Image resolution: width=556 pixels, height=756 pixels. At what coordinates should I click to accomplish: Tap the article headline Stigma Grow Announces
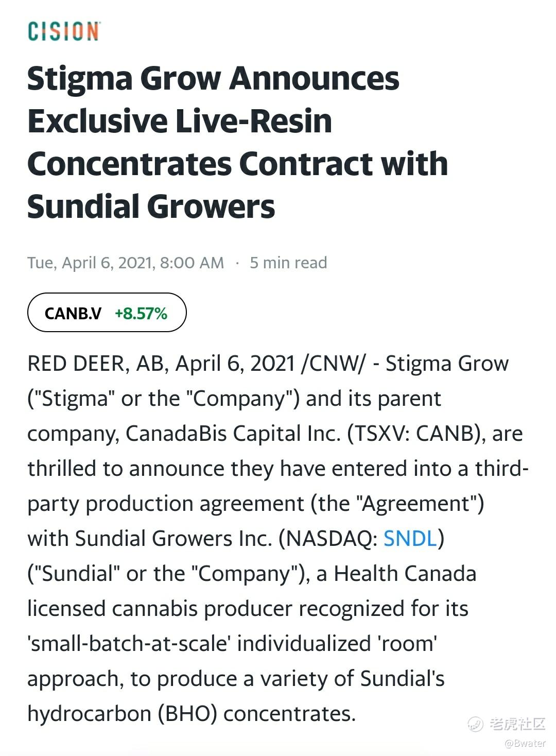pyautogui.click(x=213, y=79)
